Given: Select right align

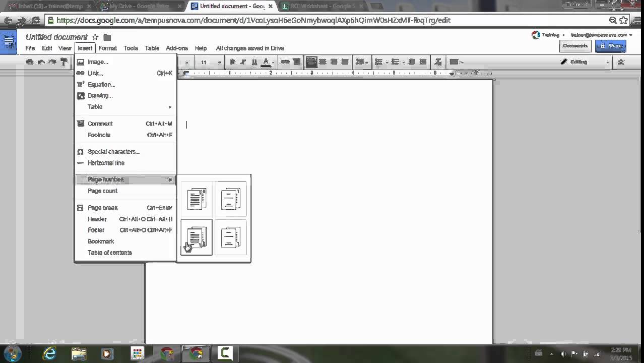Looking at the screenshot, I should pos(334,62).
